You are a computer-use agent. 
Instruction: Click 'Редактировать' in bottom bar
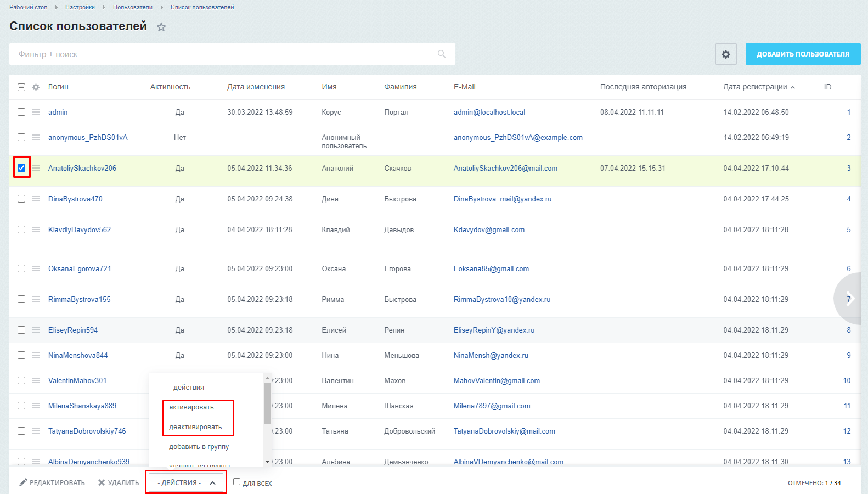pyautogui.click(x=52, y=482)
